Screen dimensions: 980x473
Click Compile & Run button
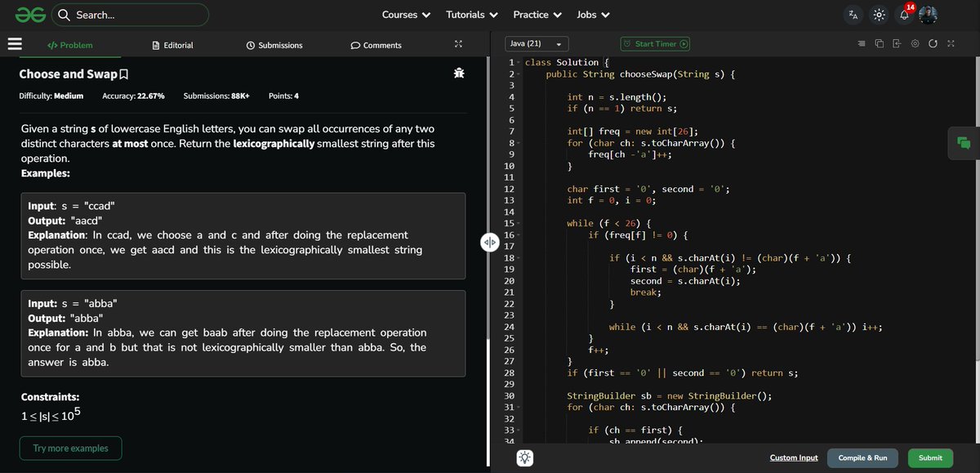[x=862, y=458]
